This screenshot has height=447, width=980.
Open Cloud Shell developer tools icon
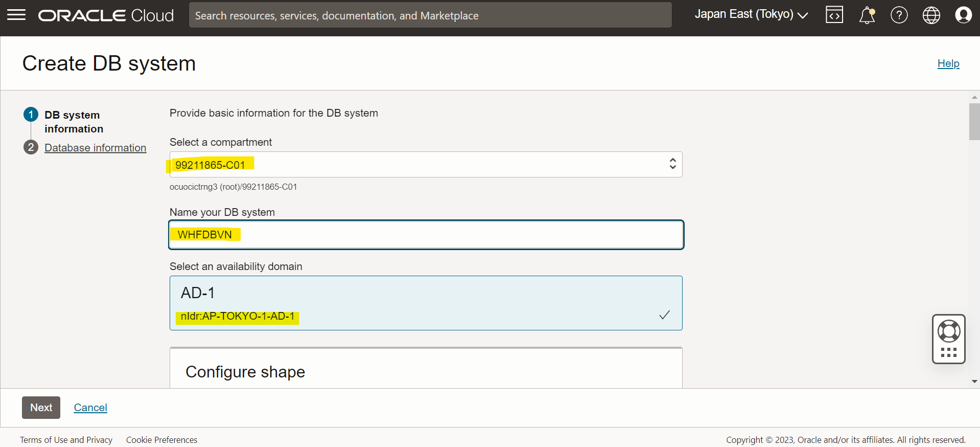[834, 15]
